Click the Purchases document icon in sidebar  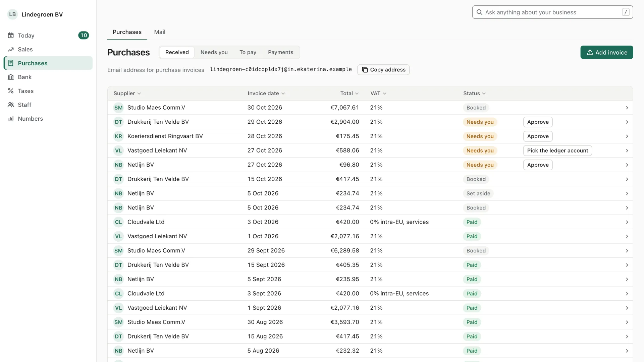(11, 63)
